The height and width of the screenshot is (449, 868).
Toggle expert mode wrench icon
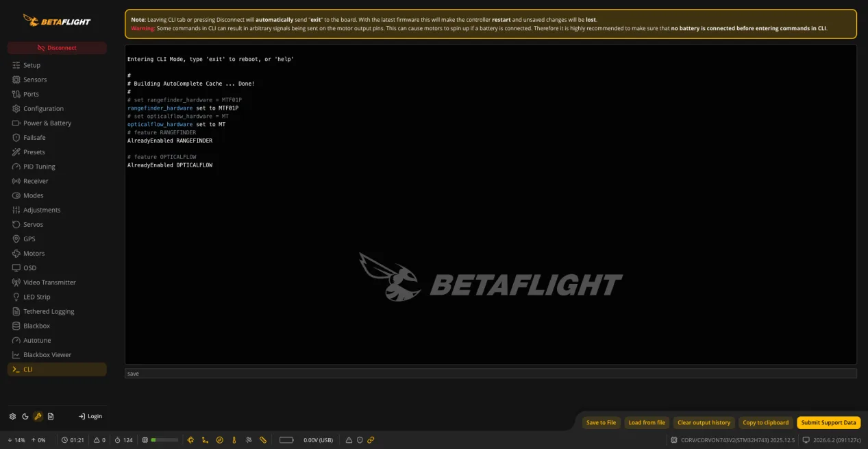click(x=38, y=416)
